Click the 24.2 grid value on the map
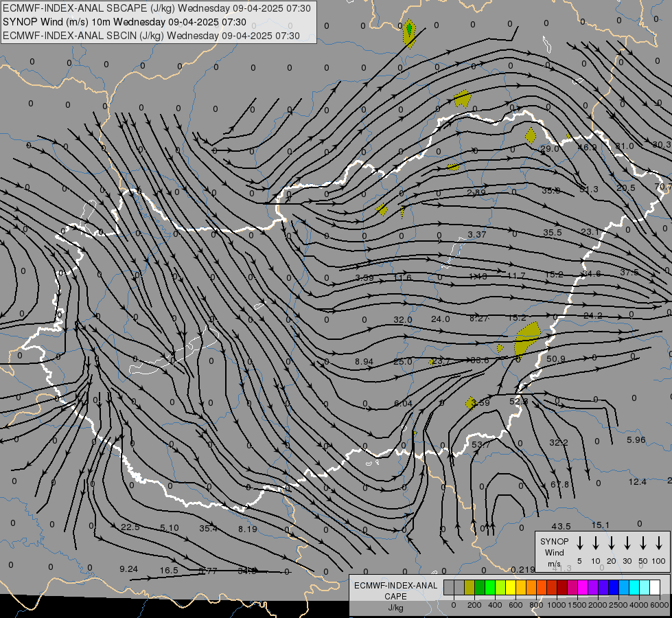672x618 pixels. click(593, 316)
